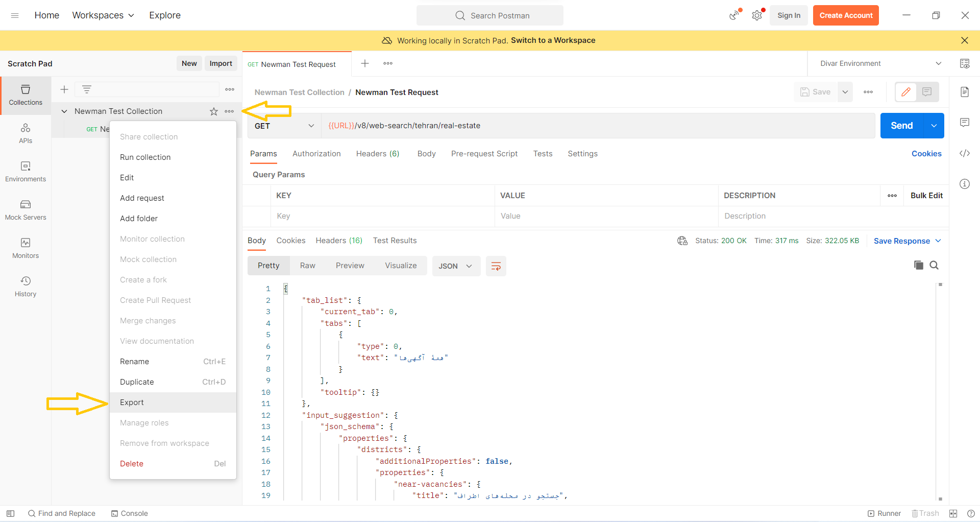Open the Workspaces dropdown
The image size is (980, 522).
point(103,15)
